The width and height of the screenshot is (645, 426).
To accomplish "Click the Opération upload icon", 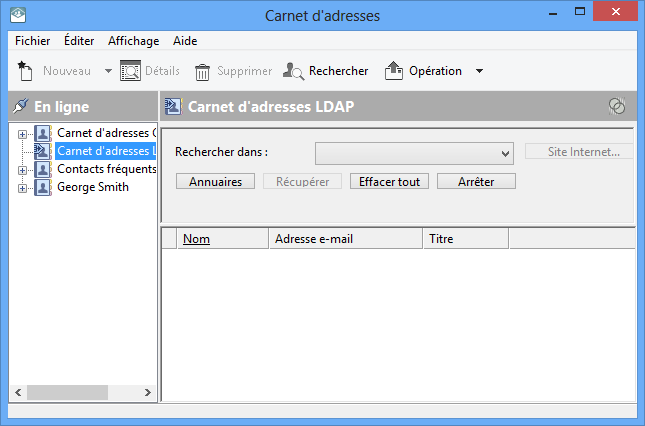I will [x=393, y=70].
